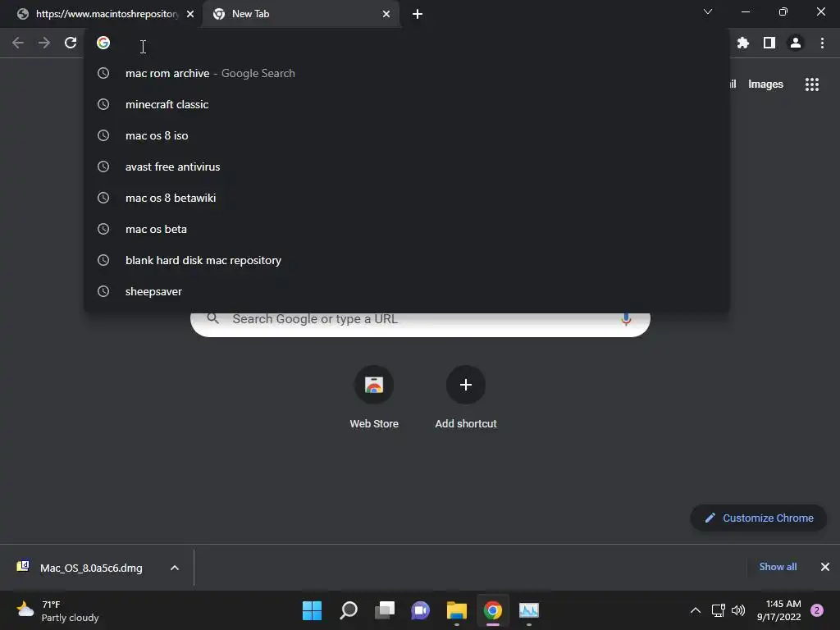Click the Images link

pos(765,84)
